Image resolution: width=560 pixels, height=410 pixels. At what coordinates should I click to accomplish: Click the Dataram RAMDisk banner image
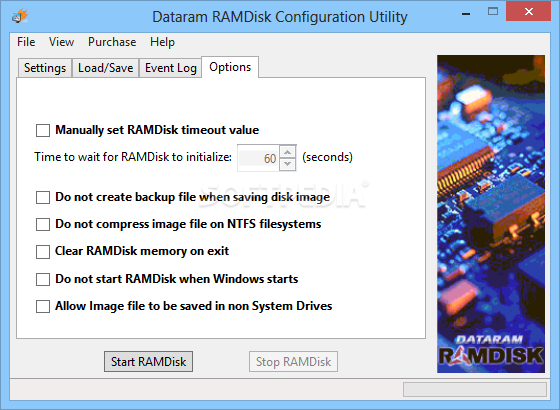pos(491,214)
